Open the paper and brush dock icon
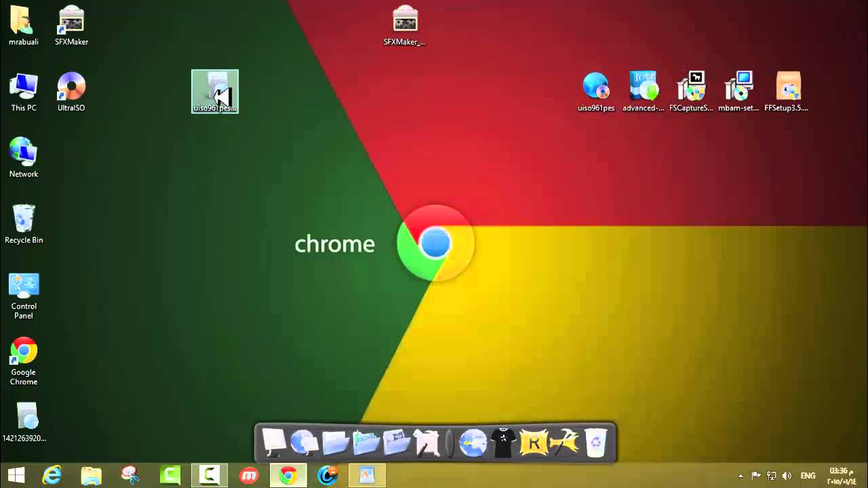868x488 pixels. (x=427, y=443)
